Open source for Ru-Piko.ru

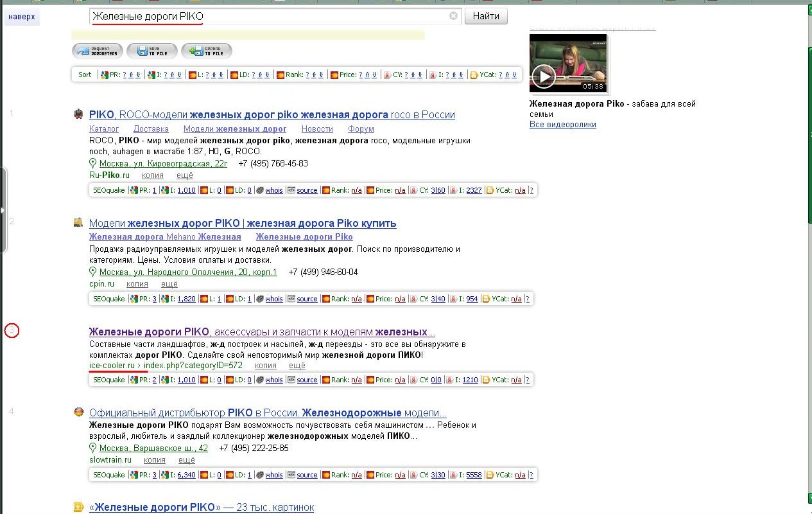tap(307, 190)
